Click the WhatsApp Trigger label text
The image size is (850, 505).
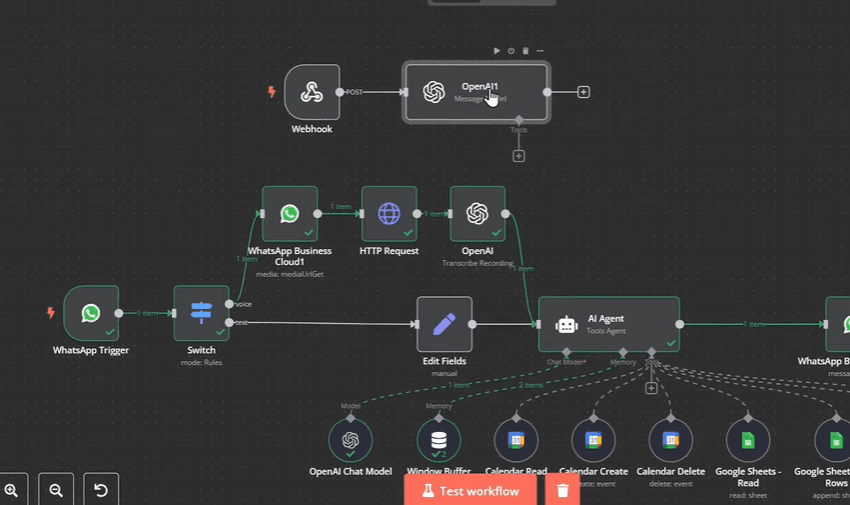91,350
